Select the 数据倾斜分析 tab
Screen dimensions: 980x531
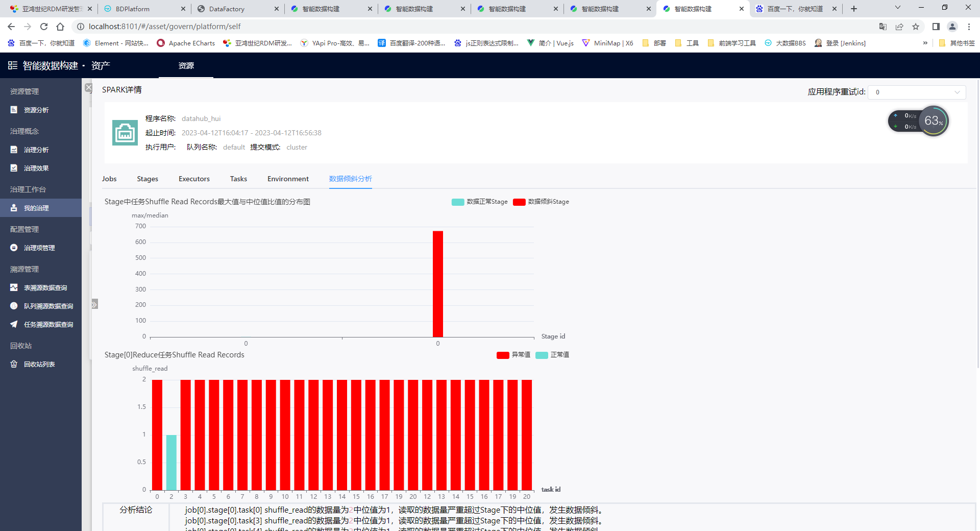pos(351,179)
